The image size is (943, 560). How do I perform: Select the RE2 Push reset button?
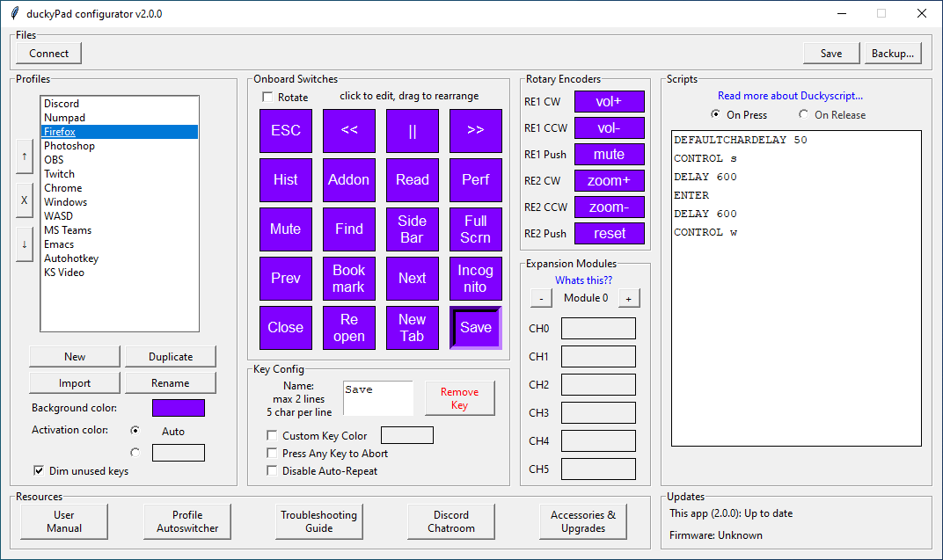(610, 234)
